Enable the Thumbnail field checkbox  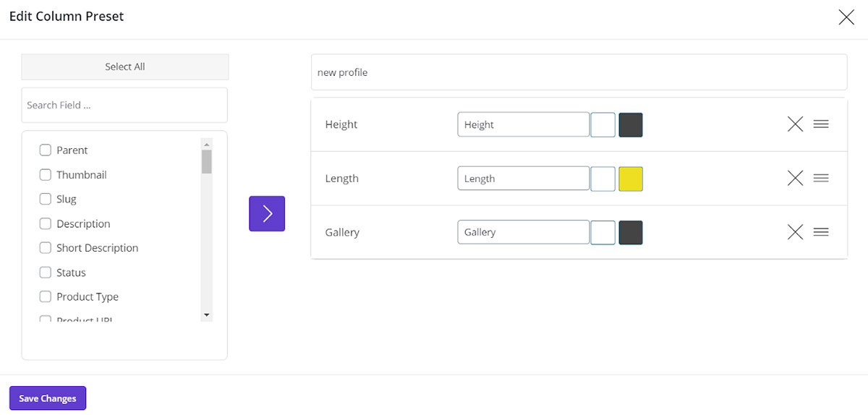pos(46,175)
